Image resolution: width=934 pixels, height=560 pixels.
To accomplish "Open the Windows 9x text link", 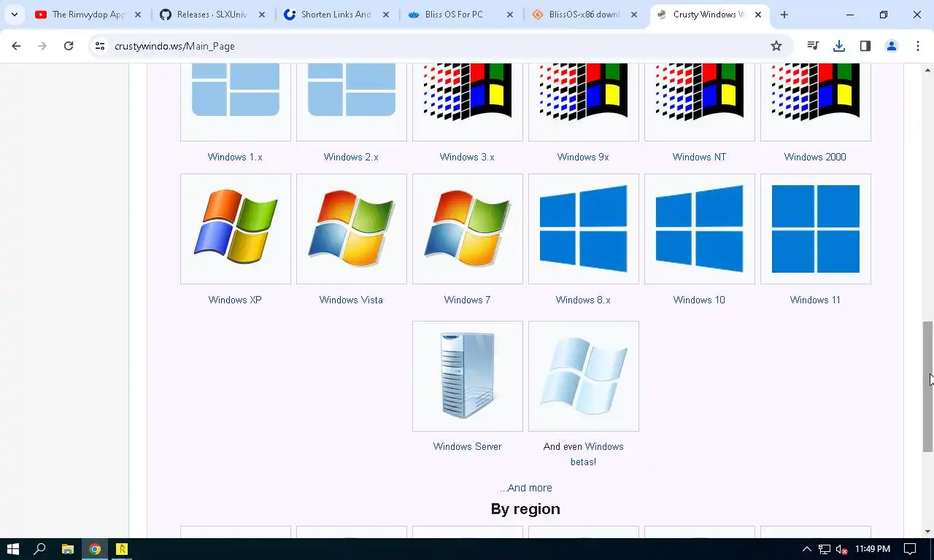I will [x=583, y=157].
